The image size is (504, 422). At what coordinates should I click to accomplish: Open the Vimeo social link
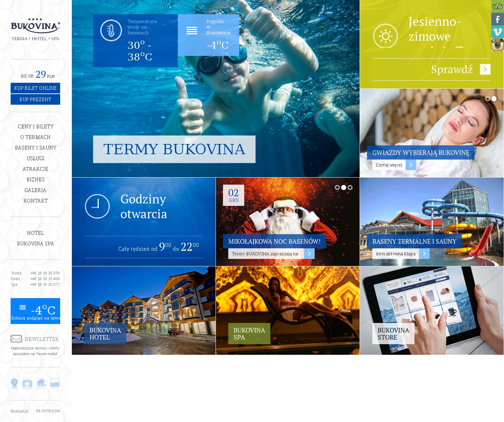pyautogui.click(x=497, y=32)
